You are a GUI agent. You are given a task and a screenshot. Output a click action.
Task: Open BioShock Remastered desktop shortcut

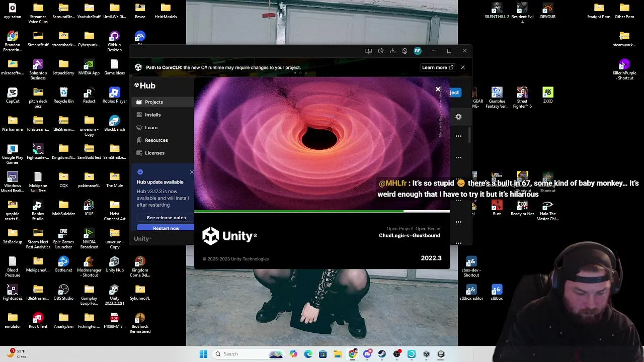[140, 323]
